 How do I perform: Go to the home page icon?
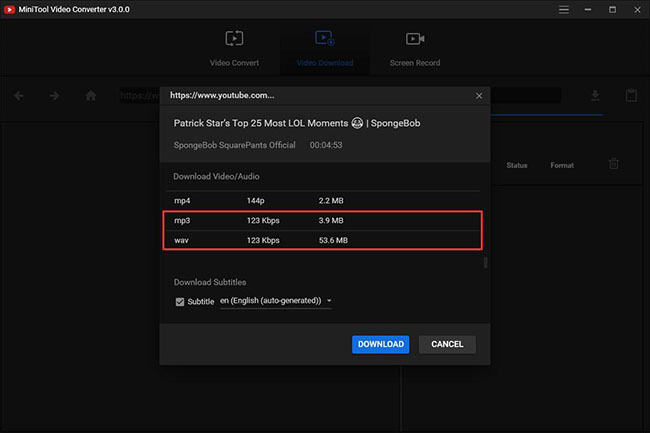coord(90,96)
